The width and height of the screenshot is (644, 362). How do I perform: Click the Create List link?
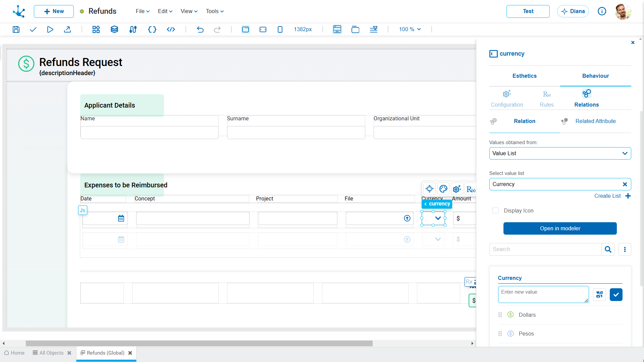pos(607,196)
